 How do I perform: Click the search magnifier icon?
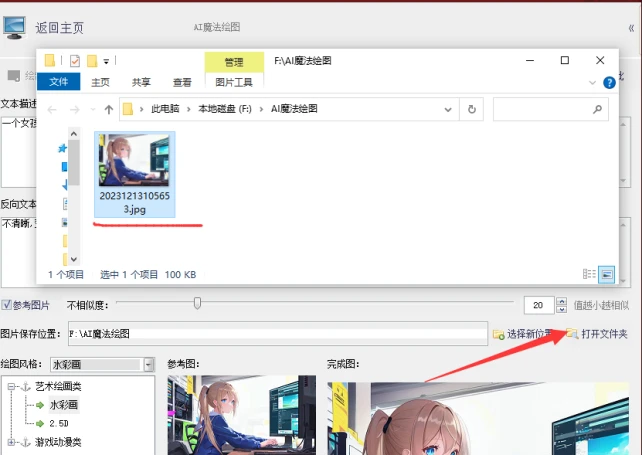click(597, 109)
